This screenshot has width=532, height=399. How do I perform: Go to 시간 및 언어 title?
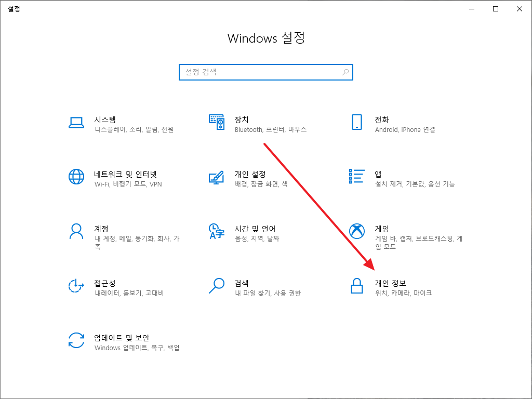pyautogui.click(x=255, y=229)
